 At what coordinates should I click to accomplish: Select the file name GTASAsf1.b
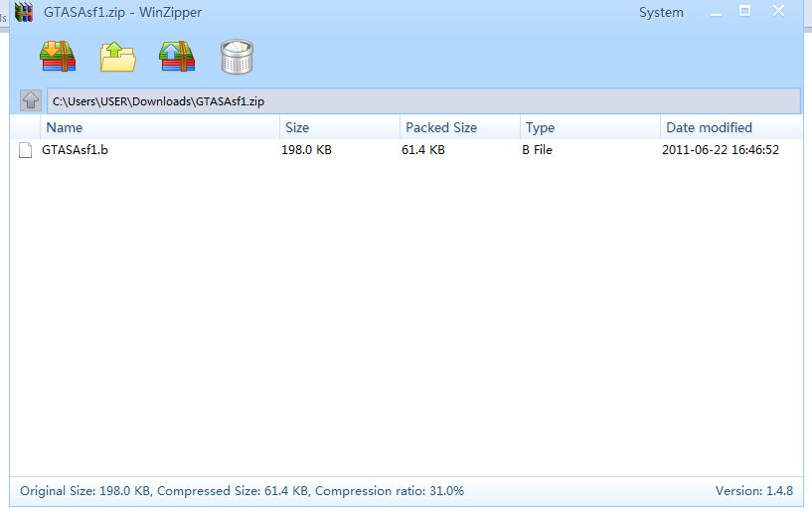coord(76,150)
